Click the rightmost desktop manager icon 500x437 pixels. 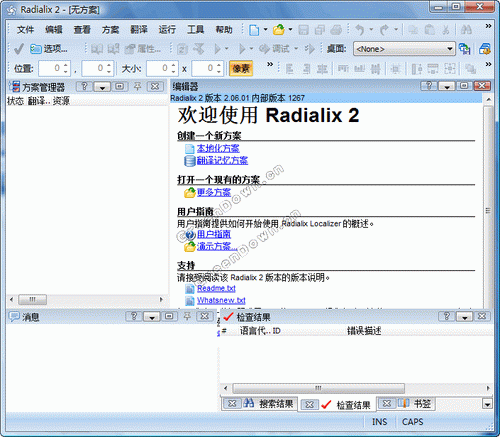point(485,49)
